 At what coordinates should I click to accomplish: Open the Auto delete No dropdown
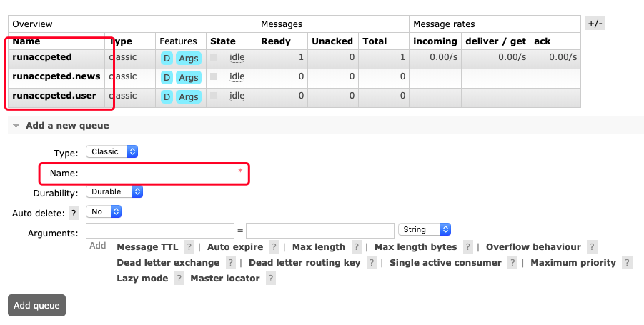[104, 212]
